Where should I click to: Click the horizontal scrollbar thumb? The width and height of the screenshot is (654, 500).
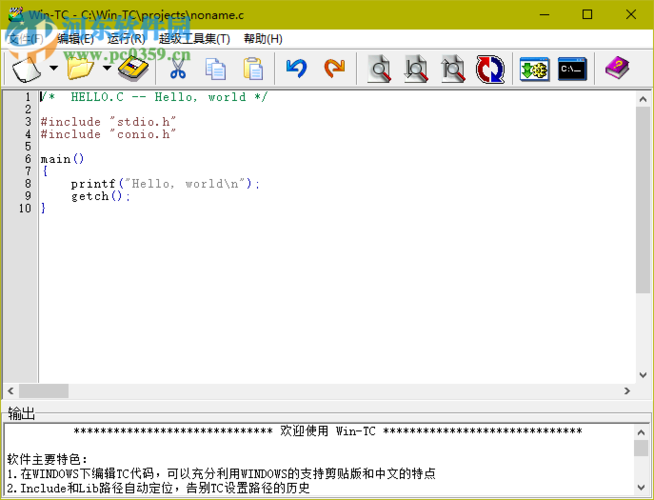click(x=44, y=391)
